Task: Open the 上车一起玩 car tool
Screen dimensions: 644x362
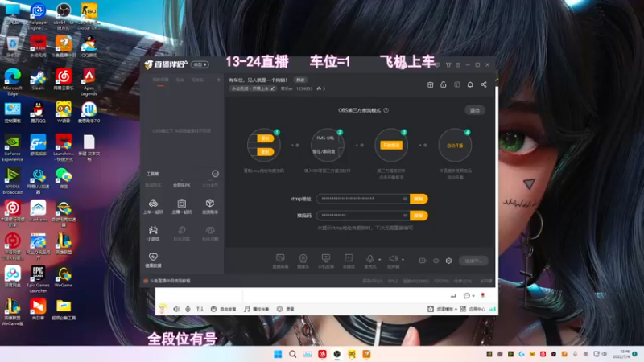Action: coord(153,207)
